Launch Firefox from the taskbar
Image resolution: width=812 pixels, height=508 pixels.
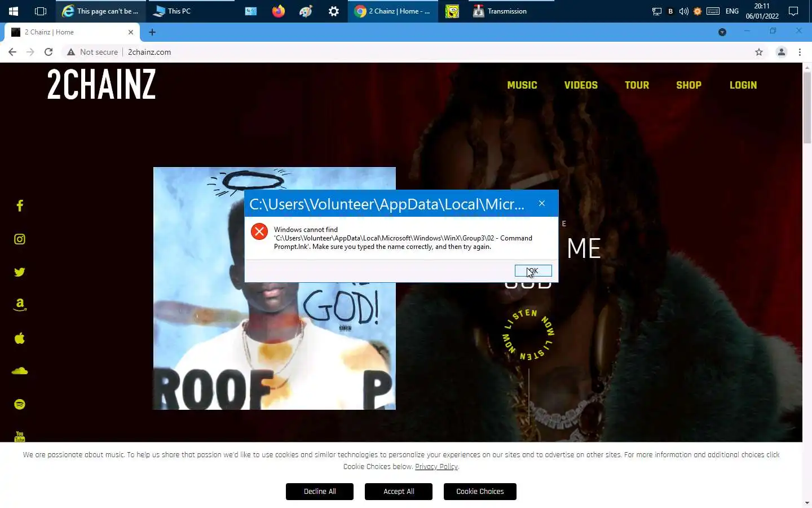pyautogui.click(x=279, y=11)
